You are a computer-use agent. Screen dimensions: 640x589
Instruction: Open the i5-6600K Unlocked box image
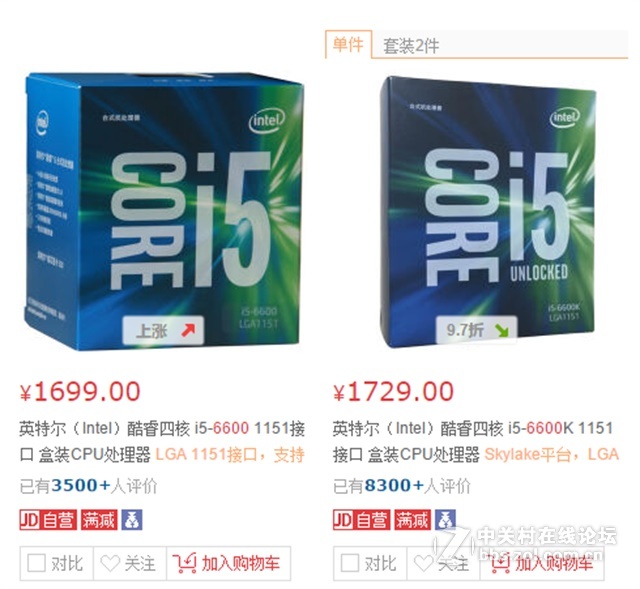(488, 212)
